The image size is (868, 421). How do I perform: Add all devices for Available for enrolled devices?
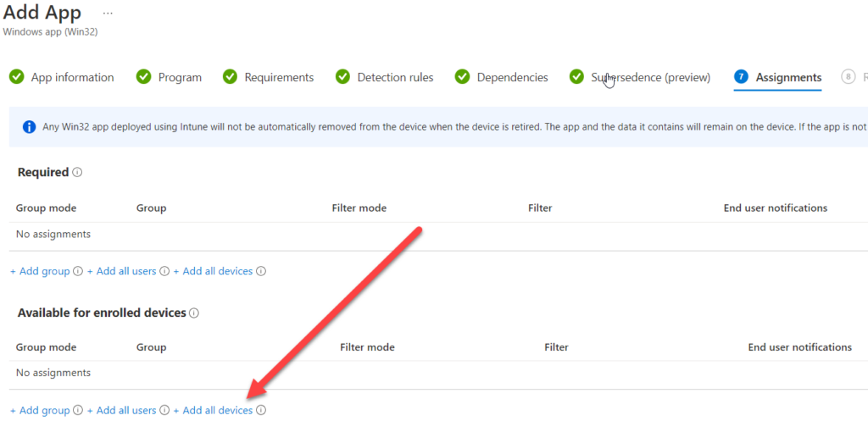pyautogui.click(x=213, y=411)
